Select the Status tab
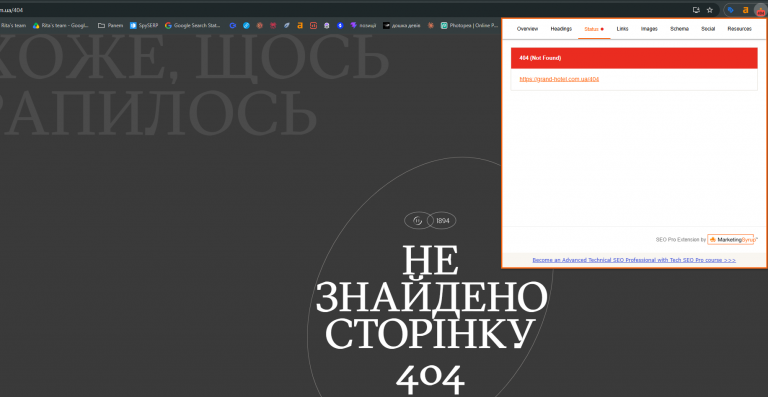 (x=594, y=29)
